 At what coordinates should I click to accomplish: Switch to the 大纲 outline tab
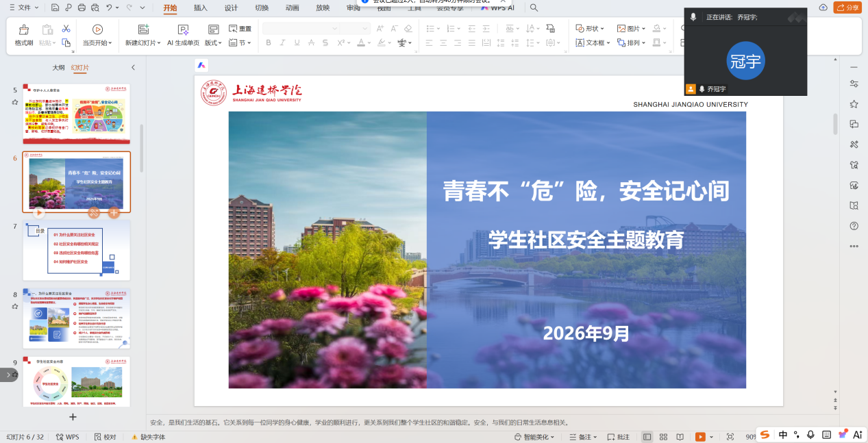[59, 68]
